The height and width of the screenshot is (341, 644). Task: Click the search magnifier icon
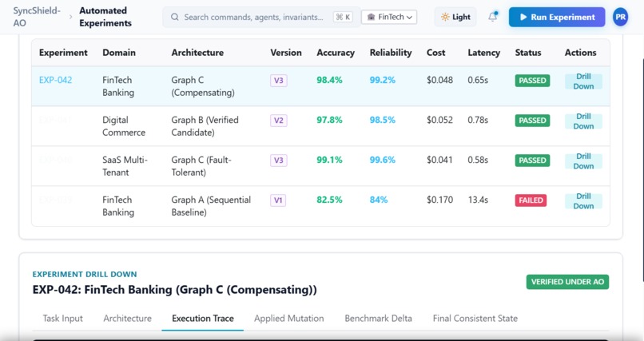(174, 18)
